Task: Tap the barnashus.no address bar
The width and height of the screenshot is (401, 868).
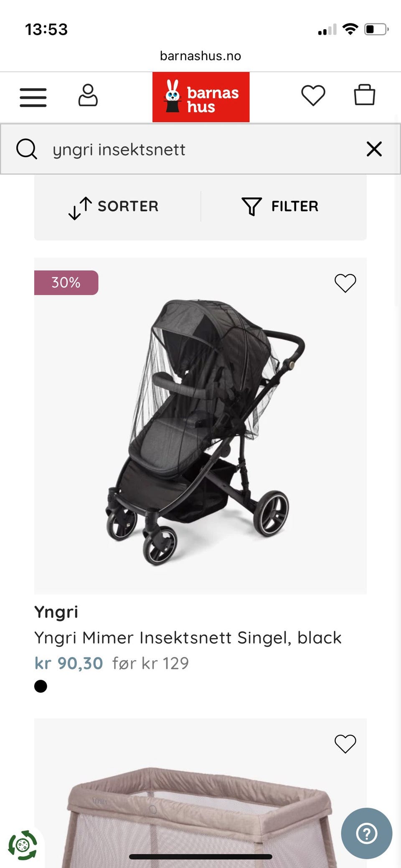Action: [200, 56]
